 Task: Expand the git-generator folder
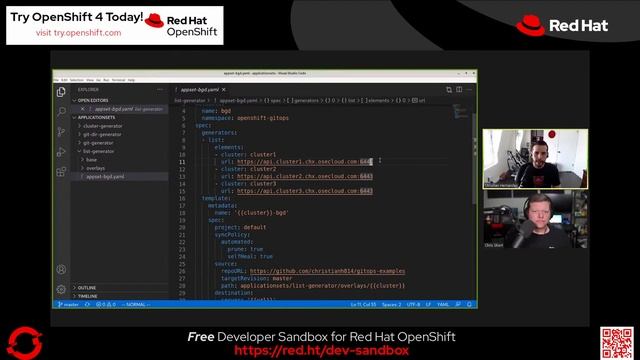coord(120,143)
